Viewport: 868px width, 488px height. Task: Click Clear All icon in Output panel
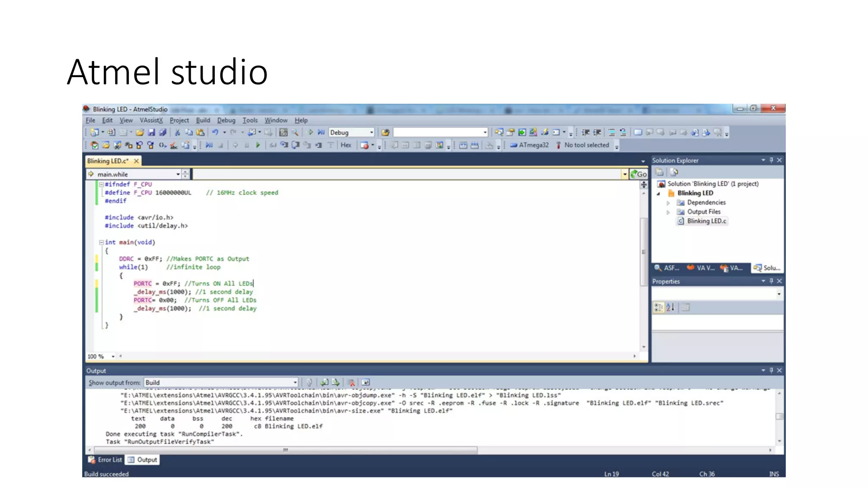[x=351, y=383]
